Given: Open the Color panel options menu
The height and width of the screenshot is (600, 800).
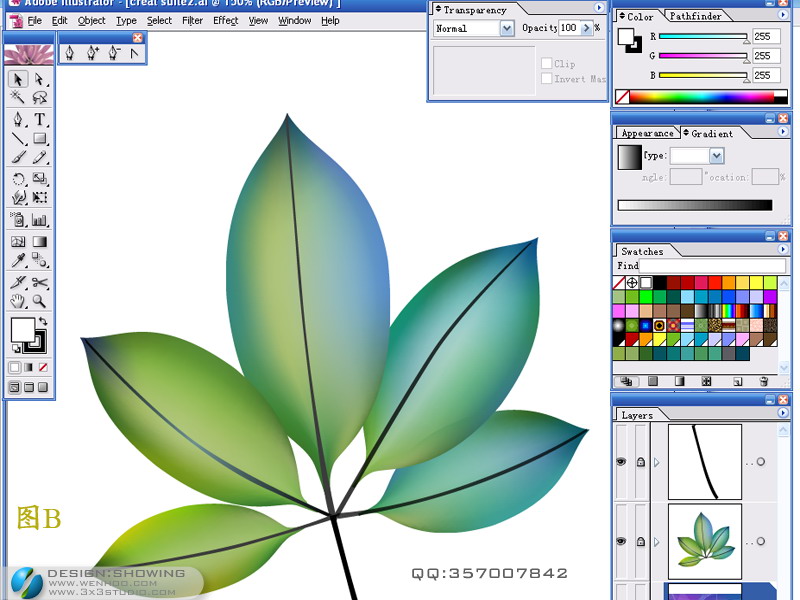Looking at the screenshot, I should coord(783,15).
